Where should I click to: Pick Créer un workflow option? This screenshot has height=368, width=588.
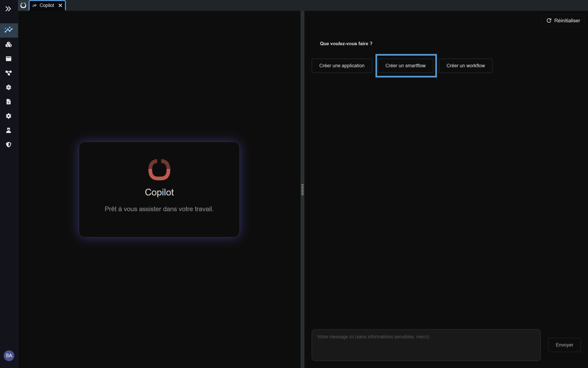(466, 66)
